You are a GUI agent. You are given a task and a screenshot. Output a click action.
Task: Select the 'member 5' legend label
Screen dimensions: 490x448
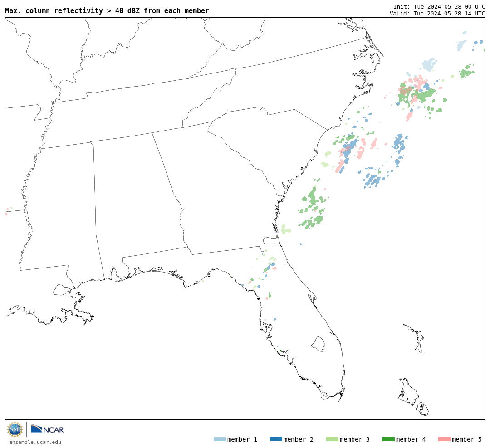[467, 439]
